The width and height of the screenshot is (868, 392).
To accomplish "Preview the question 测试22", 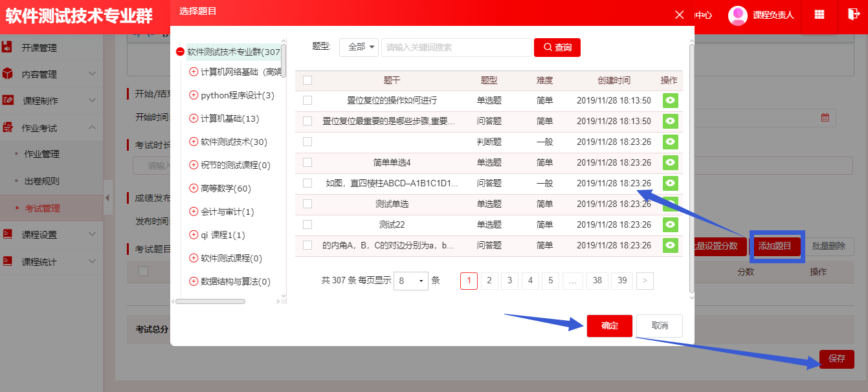I will (x=670, y=224).
